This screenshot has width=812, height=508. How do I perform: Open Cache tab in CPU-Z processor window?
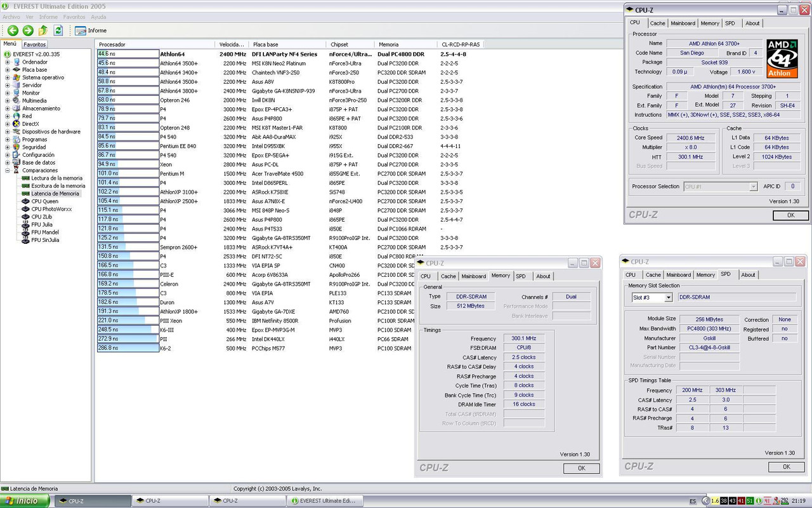click(x=658, y=23)
